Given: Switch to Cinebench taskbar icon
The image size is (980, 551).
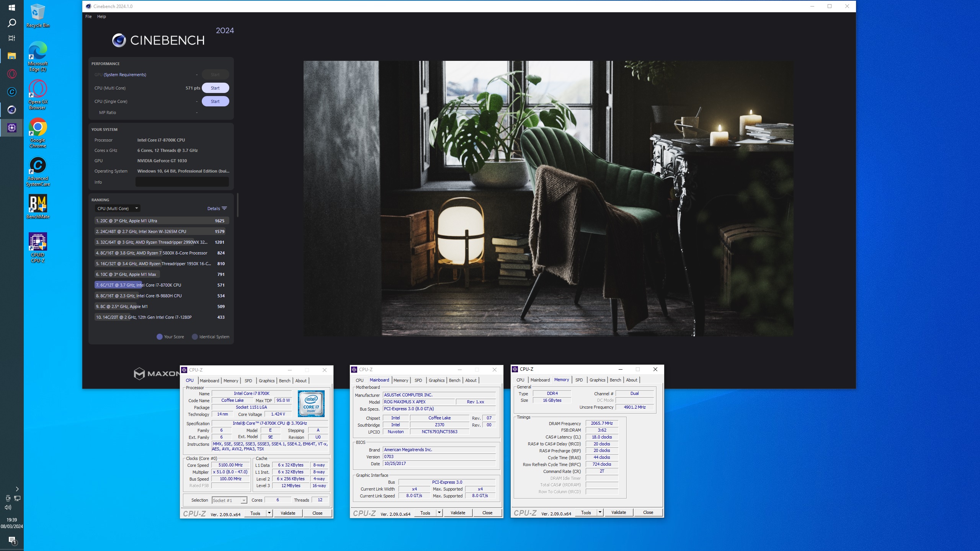Looking at the screenshot, I should tap(11, 110).
